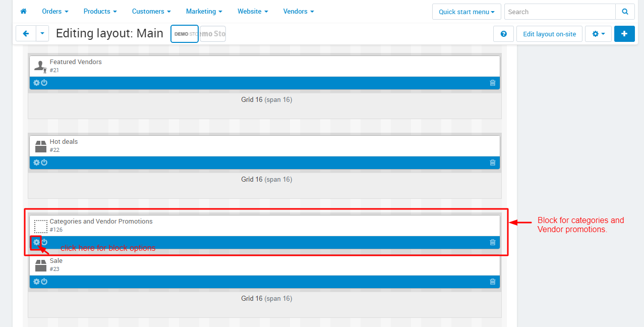Viewport: 644px width, 327px height.
Task: Click the Categories and Vendor Promotions dotted icon
Action: (40, 226)
